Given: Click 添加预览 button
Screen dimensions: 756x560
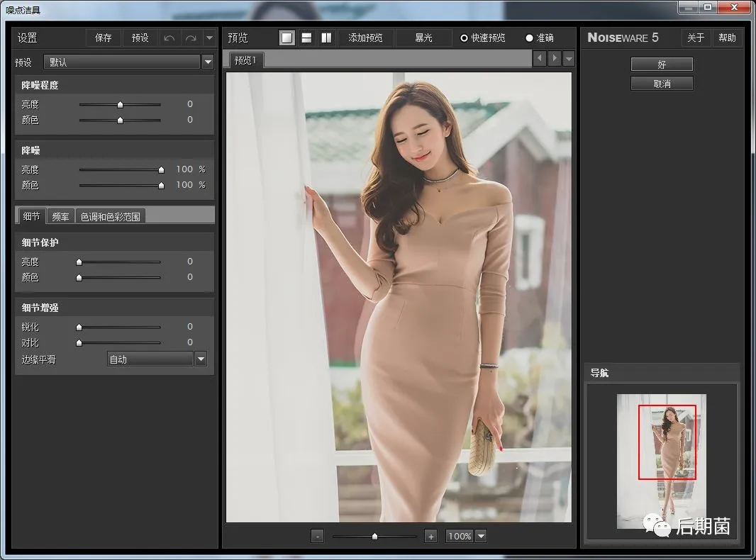Looking at the screenshot, I should [x=365, y=38].
